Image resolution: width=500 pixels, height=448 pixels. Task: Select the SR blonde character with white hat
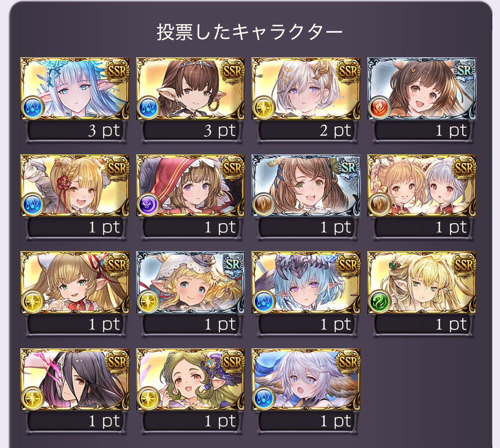click(190, 282)
